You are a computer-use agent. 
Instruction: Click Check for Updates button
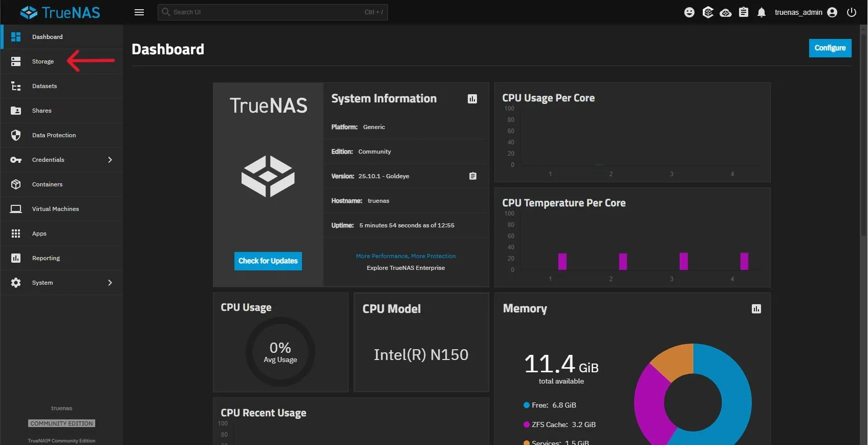point(268,261)
